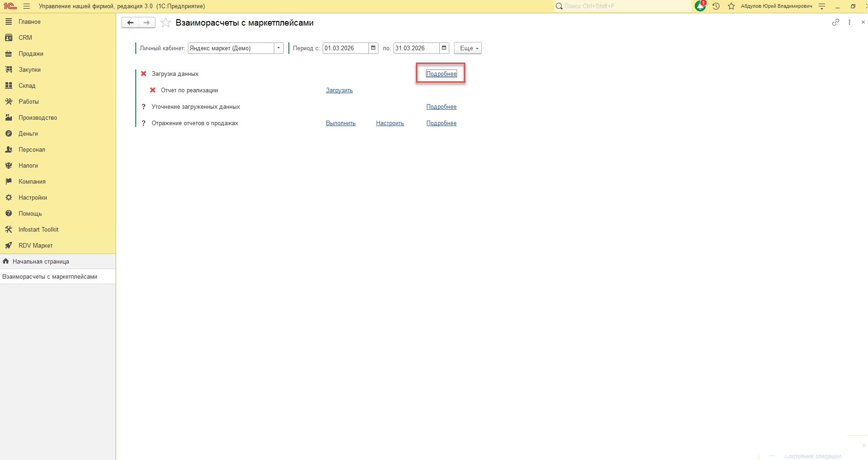Click Настроить for Отражение отчетов о продажах
The height and width of the screenshot is (460, 868).
[x=390, y=123]
